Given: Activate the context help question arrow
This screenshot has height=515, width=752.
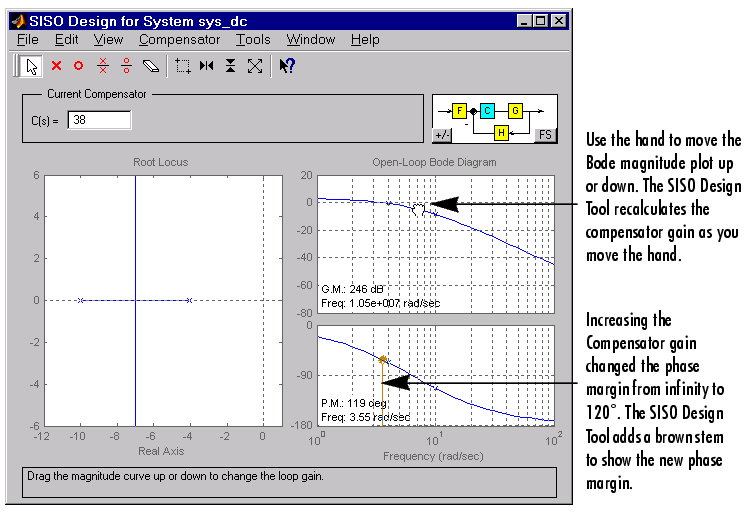Looking at the screenshot, I should (287, 66).
